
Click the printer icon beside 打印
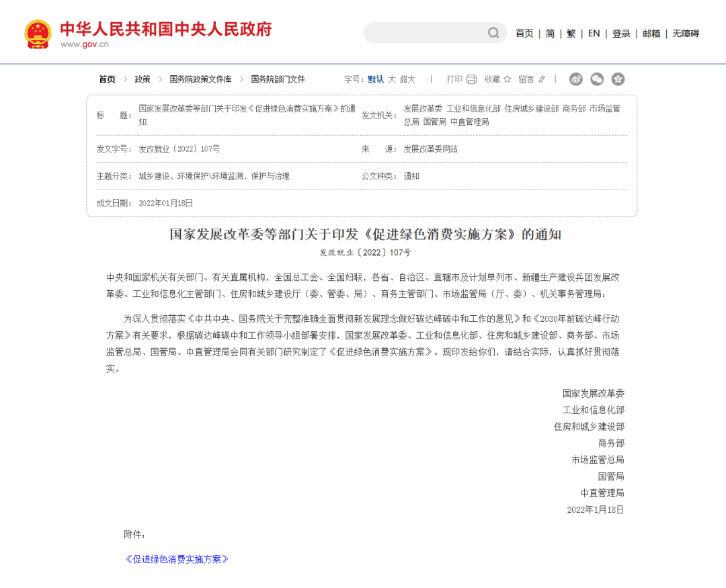[471, 79]
